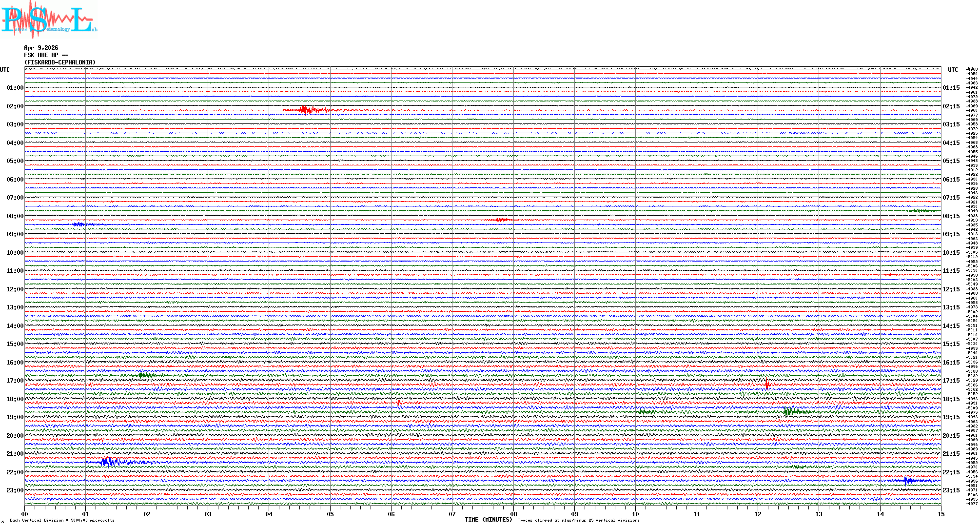Click the 12:00 hour label on the left axis
The width and height of the screenshot is (980, 527).
pos(15,289)
